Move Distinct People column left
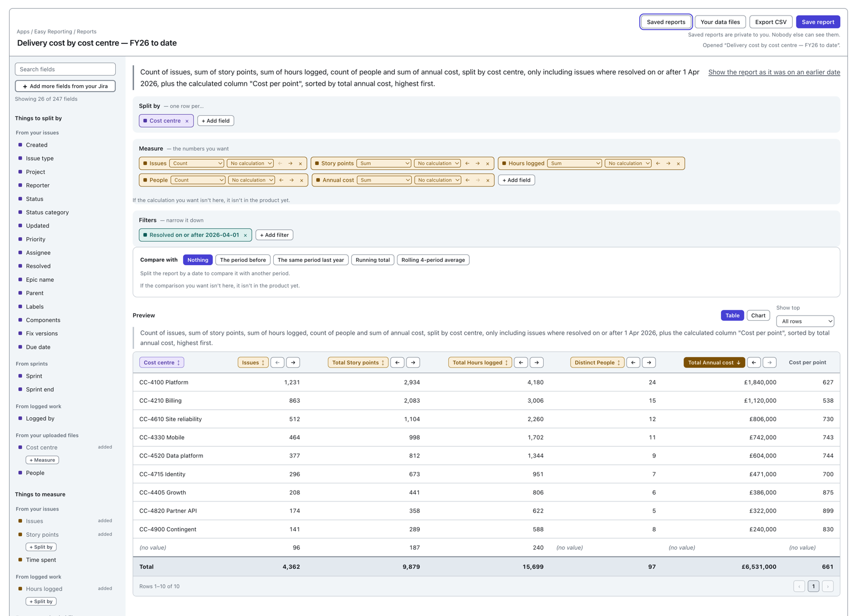The image size is (857, 616). [634, 363]
